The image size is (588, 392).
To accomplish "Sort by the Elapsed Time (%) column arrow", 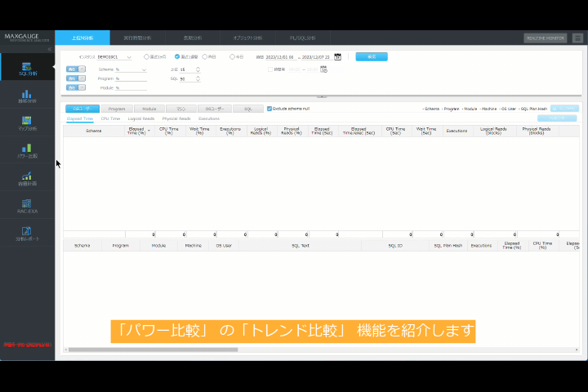I will [149, 131].
